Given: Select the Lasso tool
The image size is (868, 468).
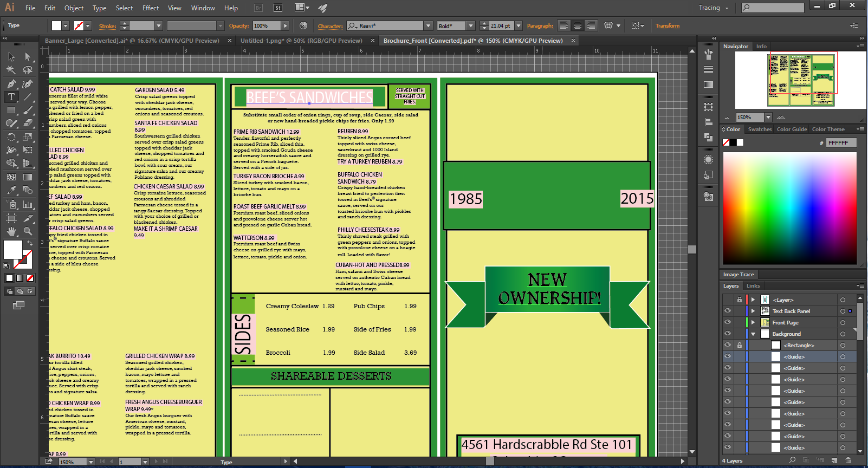Looking at the screenshot, I should tap(28, 70).
